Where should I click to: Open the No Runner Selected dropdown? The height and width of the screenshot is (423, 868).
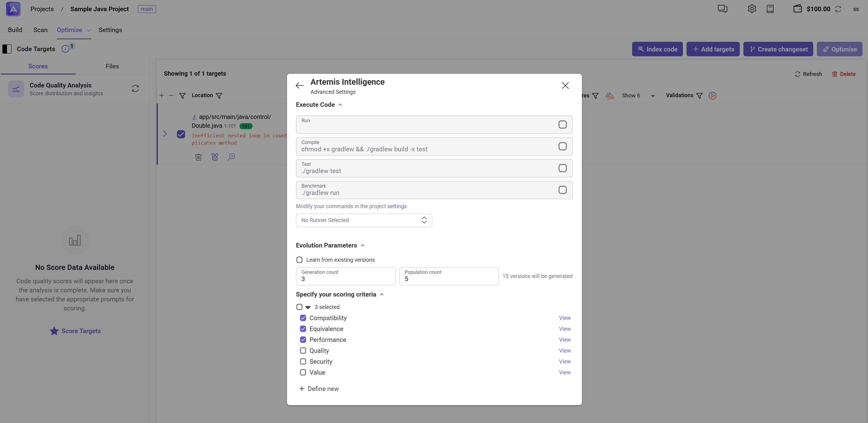[x=364, y=220]
